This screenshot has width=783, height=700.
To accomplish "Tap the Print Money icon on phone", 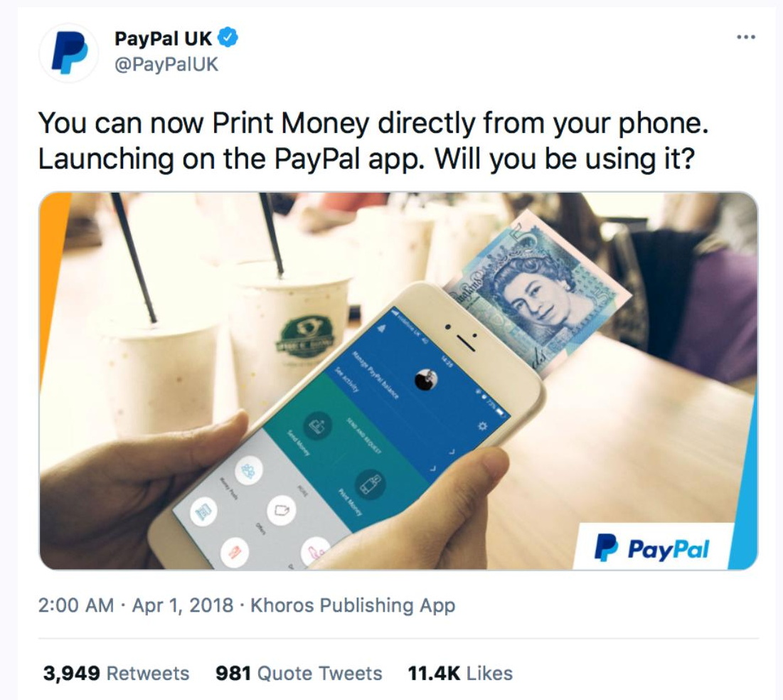I will point(370,482).
